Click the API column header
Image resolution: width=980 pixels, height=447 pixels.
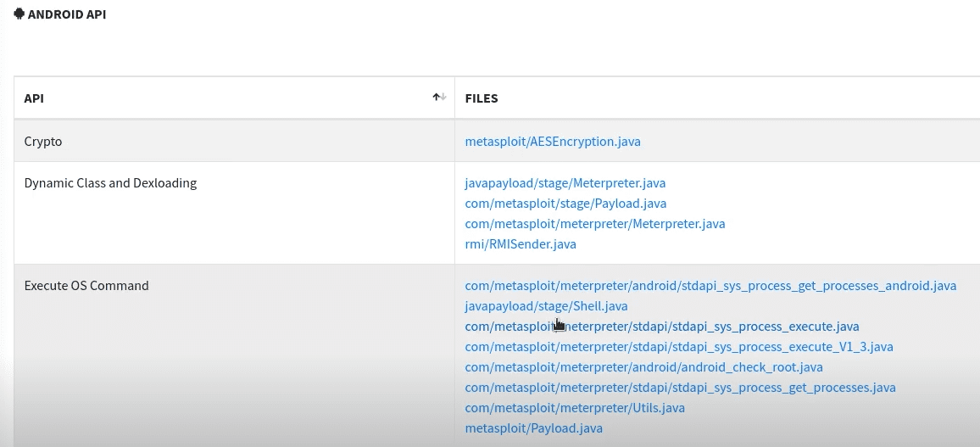(34, 98)
